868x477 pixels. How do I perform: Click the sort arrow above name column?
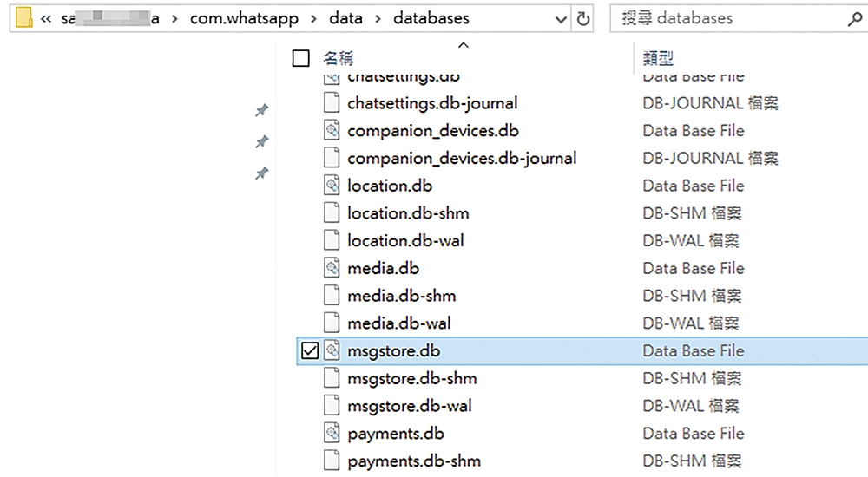pyautogui.click(x=464, y=45)
